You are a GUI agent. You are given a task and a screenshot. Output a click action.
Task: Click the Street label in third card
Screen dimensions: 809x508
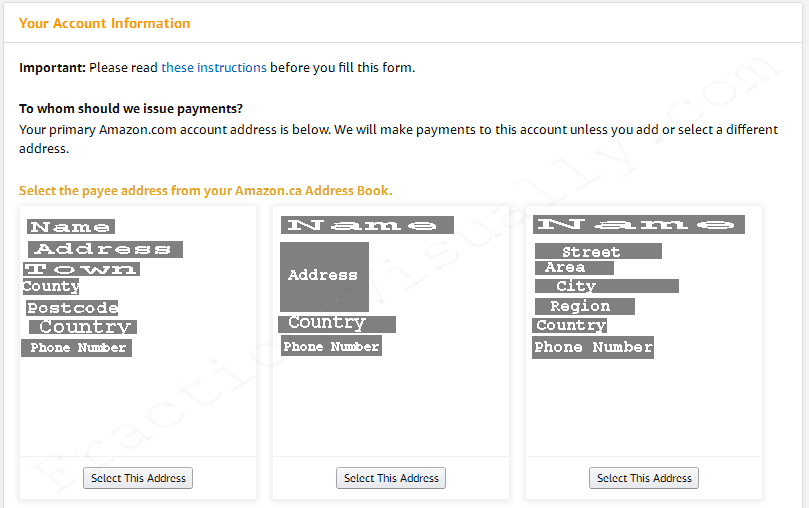click(598, 251)
